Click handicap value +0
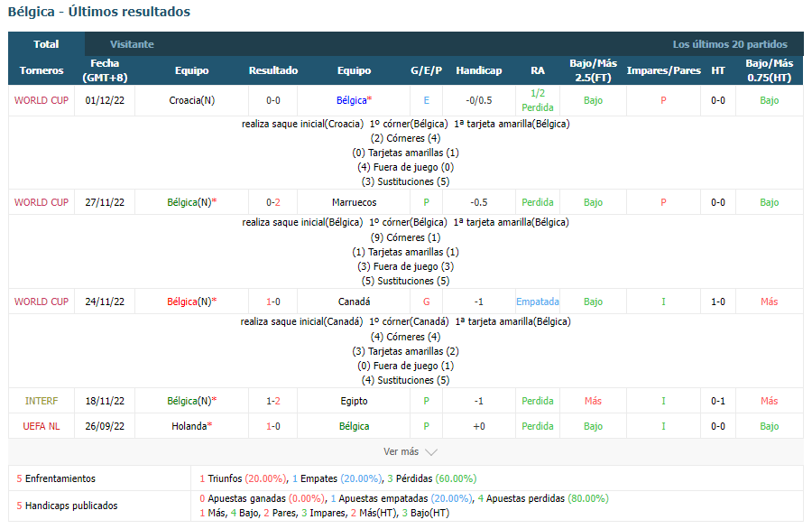 (479, 426)
